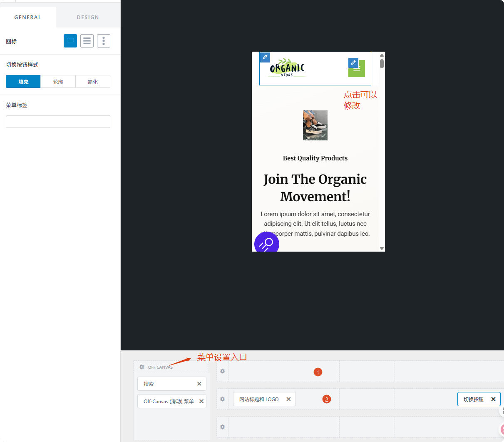Pick the vertical three-dots icon option
This screenshot has height=442, width=504.
point(104,41)
